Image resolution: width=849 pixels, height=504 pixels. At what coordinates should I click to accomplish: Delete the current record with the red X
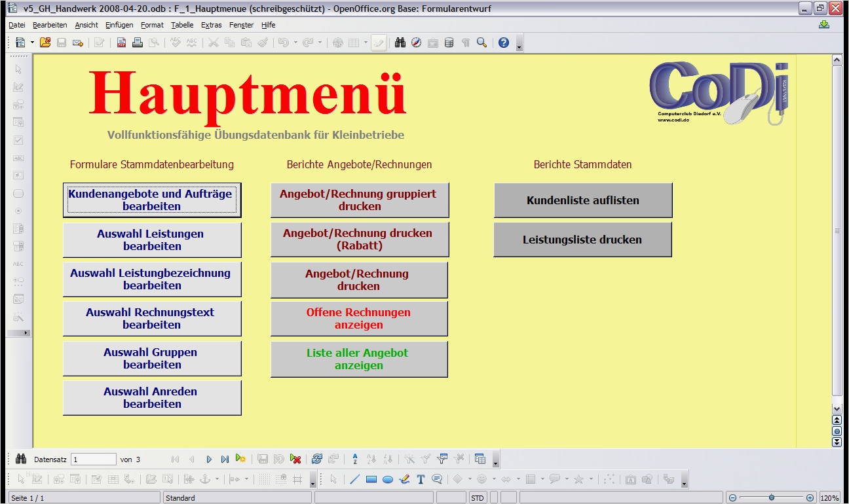(295, 459)
